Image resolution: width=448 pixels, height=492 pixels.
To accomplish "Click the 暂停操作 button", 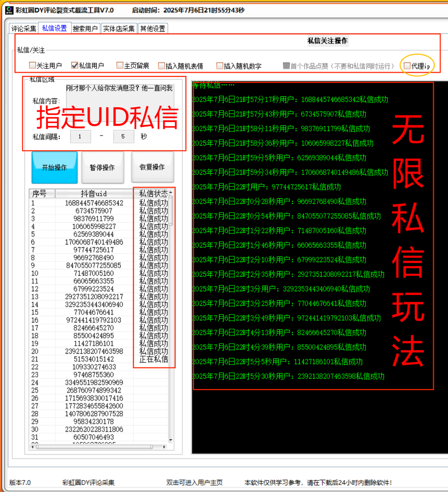I will (102, 168).
